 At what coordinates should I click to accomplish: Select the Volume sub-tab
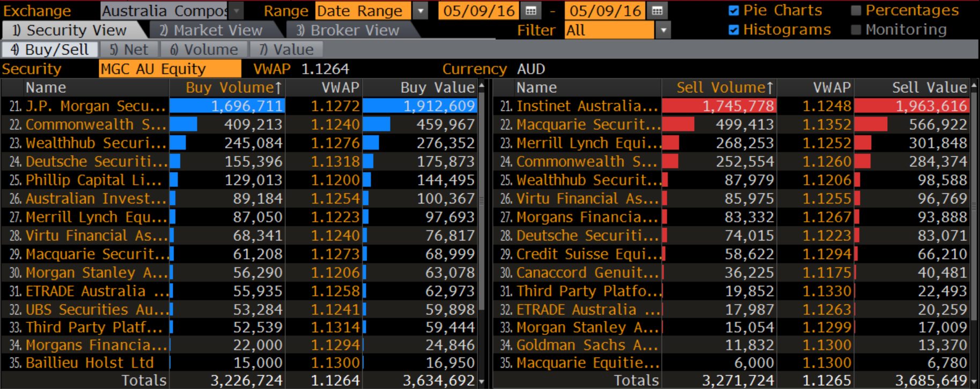(204, 50)
